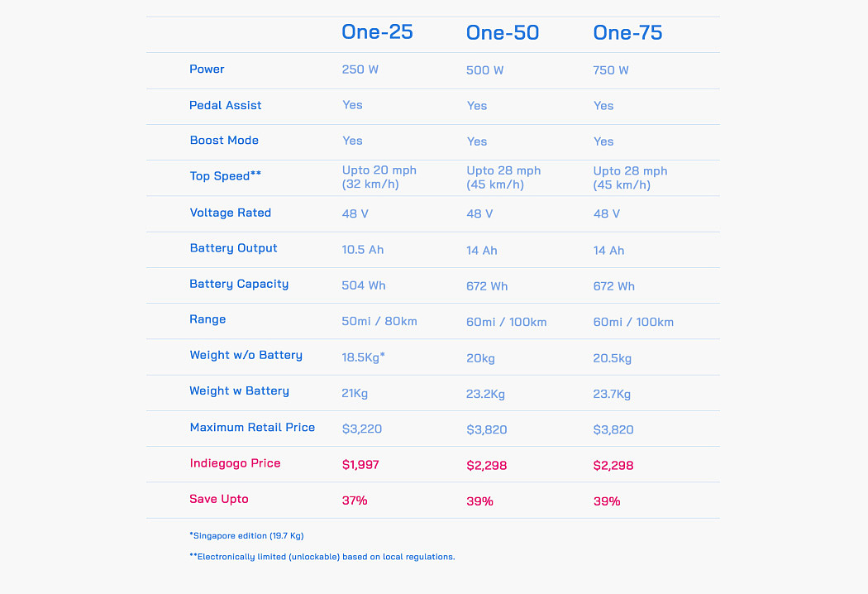The height and width of the screenshot is (594, 868).
Task: Click the Electronically limited footnote text
Action: tap(322, 557)
